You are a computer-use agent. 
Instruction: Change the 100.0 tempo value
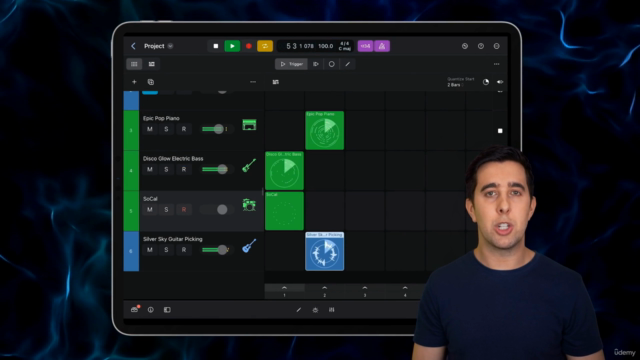coord(326,46)
